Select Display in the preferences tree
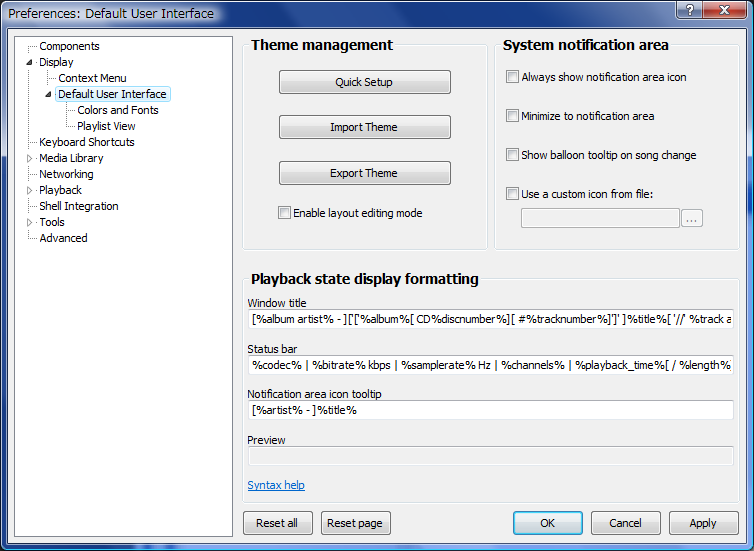This screenshot has height=551, width=754. pos(56,62)
